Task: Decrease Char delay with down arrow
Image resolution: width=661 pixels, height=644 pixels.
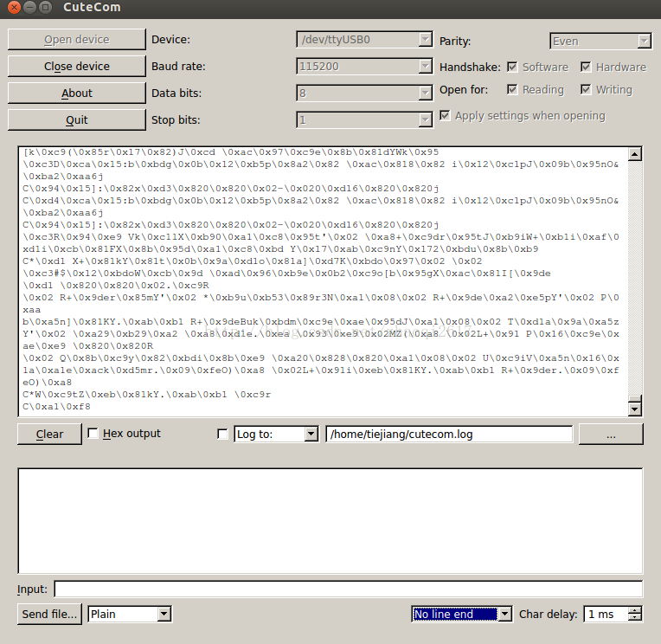Action: (635, 619)
